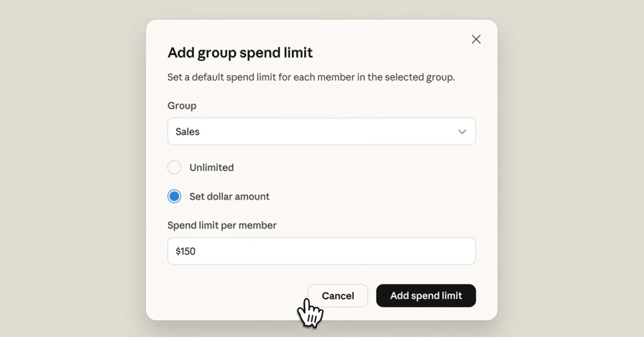Select the Unlimited radio button
This screenshot has height=337, width=644.
(x=174, y=167)
